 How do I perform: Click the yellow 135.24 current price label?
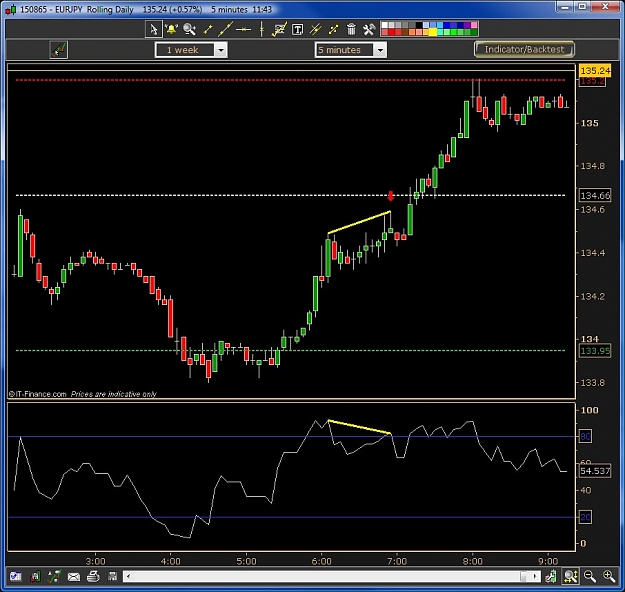coord(595,71)
